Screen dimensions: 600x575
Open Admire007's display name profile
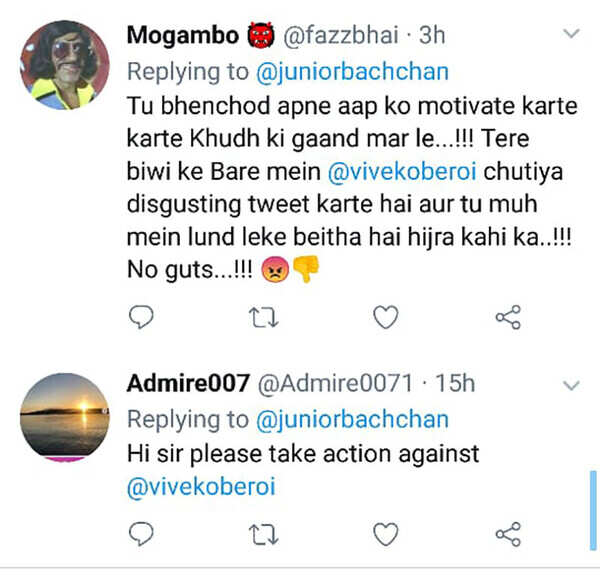pos(189,384)
